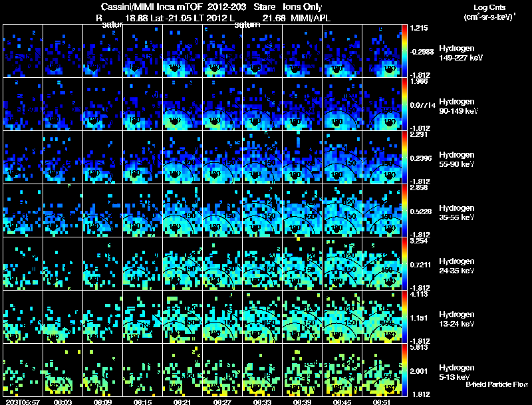The height and width of the screenshot is (405, 532).
Task: Select the 24-35 keV image at 06:51
Action: coord(382,264)
